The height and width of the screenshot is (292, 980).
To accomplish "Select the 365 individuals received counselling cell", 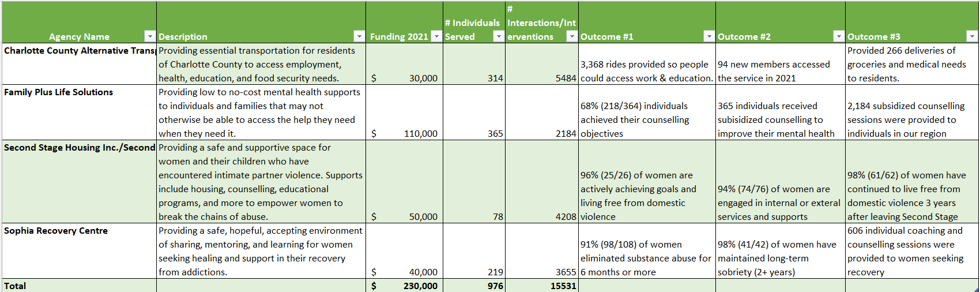I will [x=781, y=113].
